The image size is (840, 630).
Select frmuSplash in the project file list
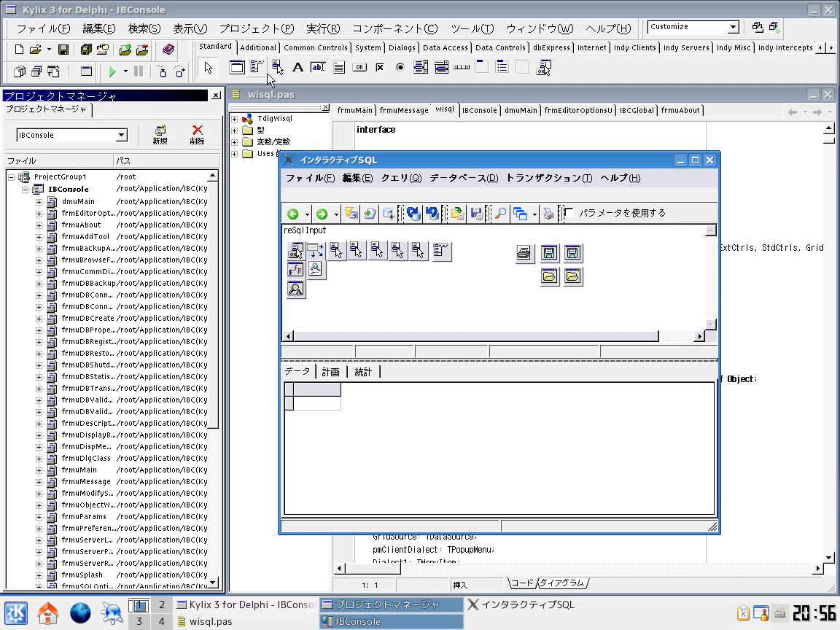pos(82,575)
